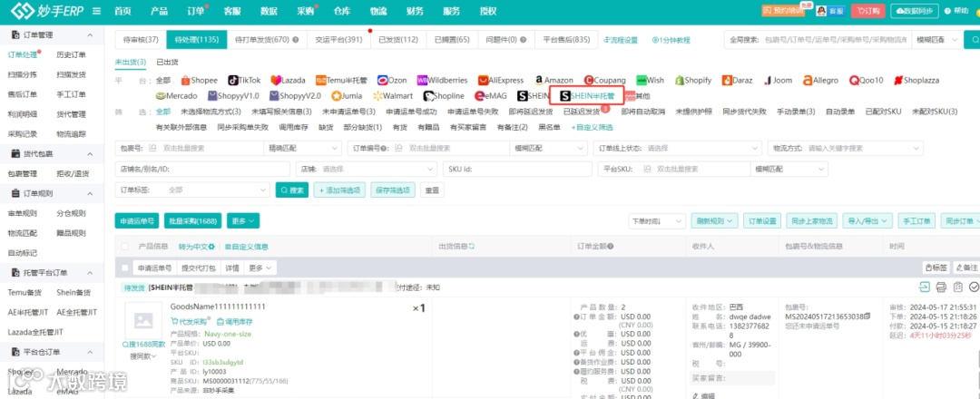Select the eMAG platform in the filter row

coord(492,95)
